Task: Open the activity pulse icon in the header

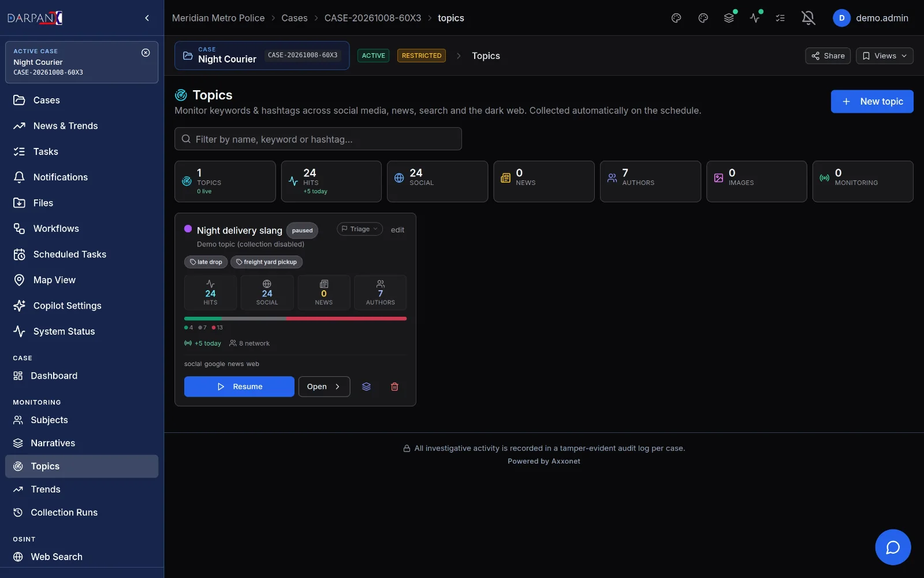Action: (755, 18)
